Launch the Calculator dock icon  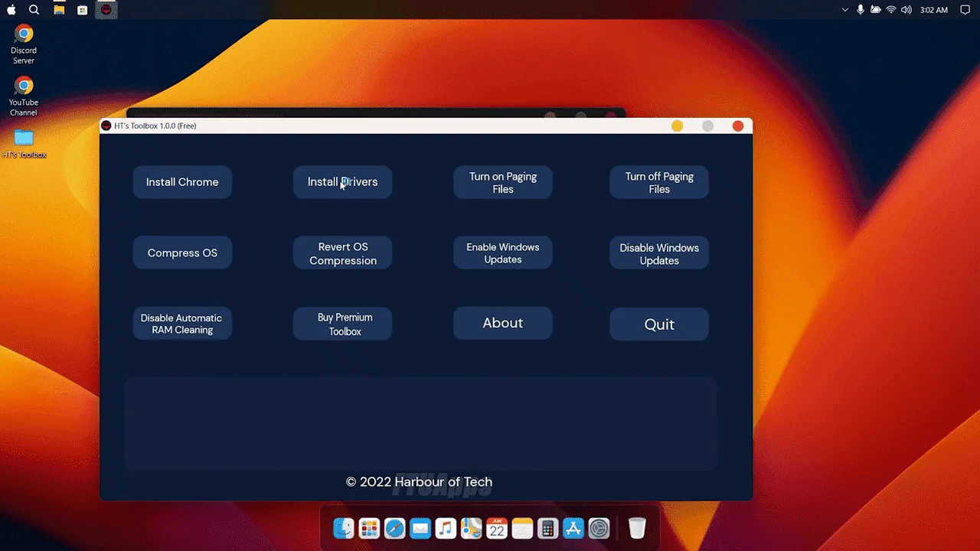[547, 528]
